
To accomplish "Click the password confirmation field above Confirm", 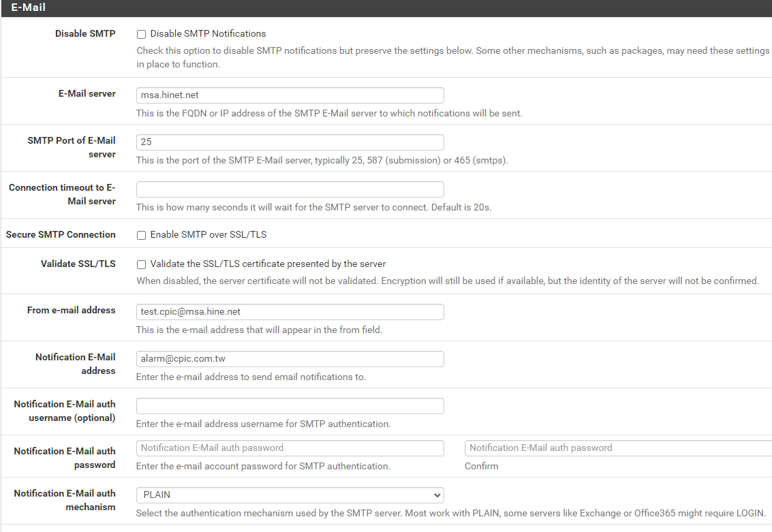I will 617,448.
